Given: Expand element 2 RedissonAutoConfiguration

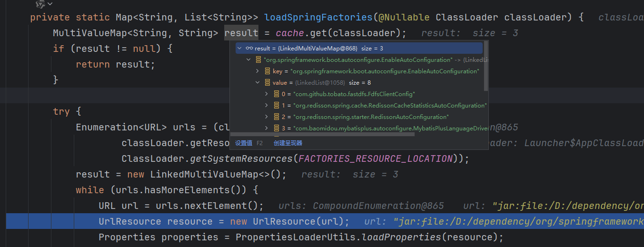Looking at the screenshot, I should (x=267, y=117).
